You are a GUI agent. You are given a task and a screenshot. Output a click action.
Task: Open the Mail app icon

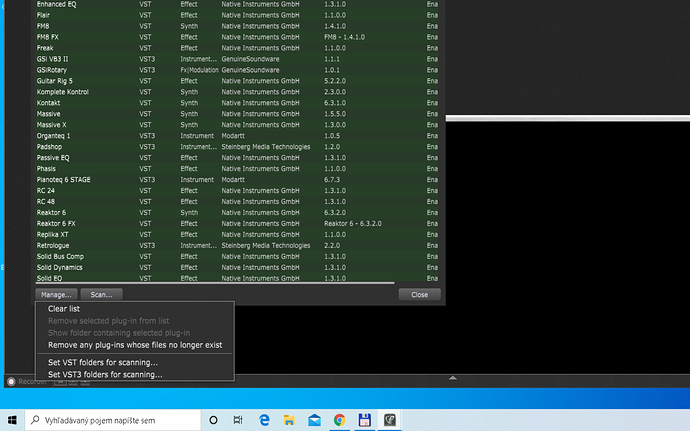[314, 420]
